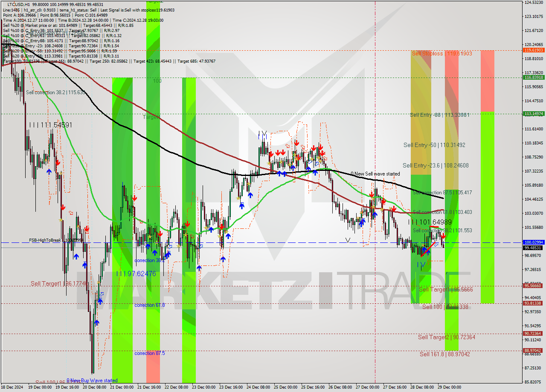Click the 'I I I 97.62476' label

[136, 274]
